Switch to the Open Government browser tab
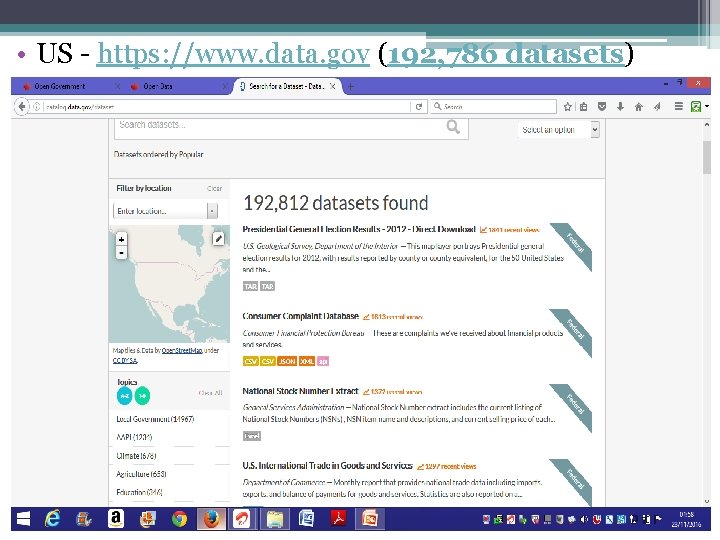The height and width of the screenshot is (540, 720). [60, 86]
